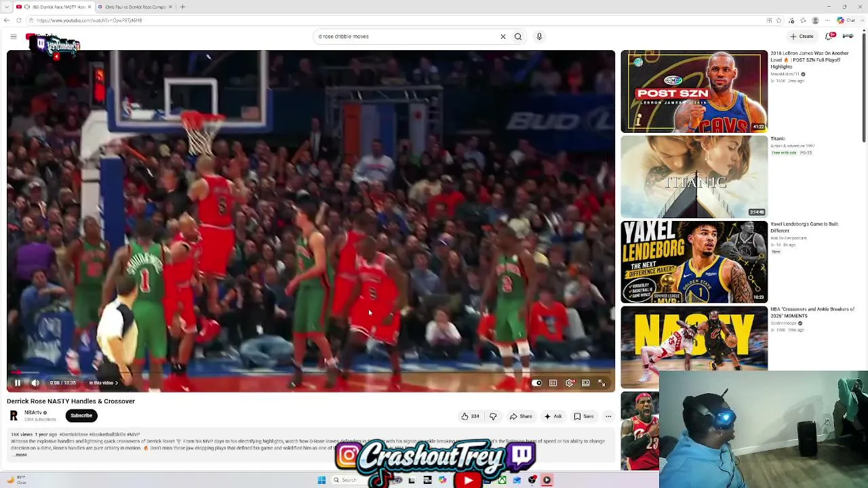The image size is (868, 488).
Task: Open the 'Titanic' movie title link
Action: click(x=778, y=138)
